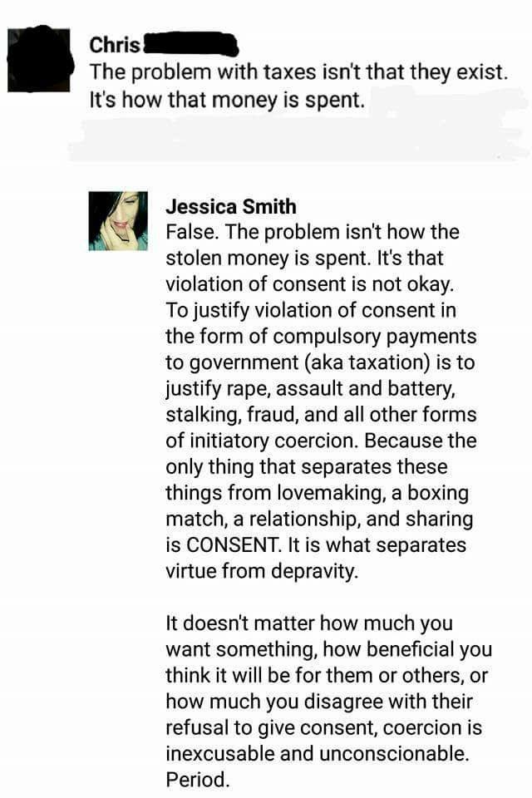Click the redacted surname bar after Chris
532x798 pixels.
click(190, 44)
